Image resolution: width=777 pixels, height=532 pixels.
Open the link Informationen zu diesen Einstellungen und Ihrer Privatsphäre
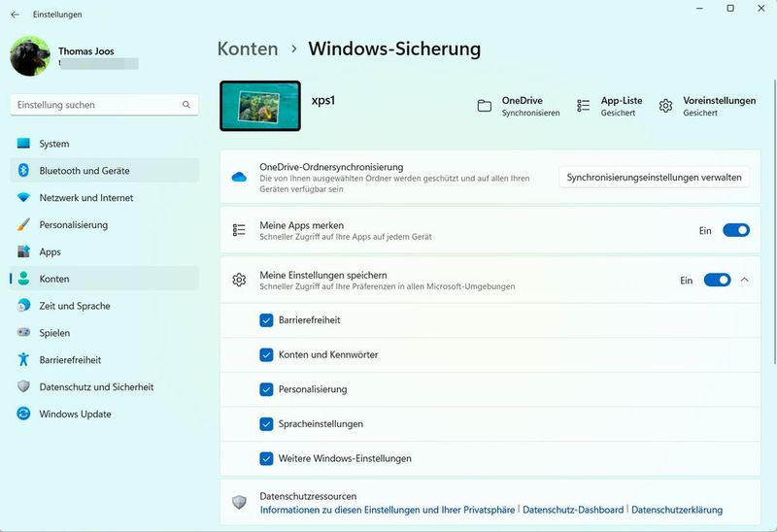pos(388,510)
